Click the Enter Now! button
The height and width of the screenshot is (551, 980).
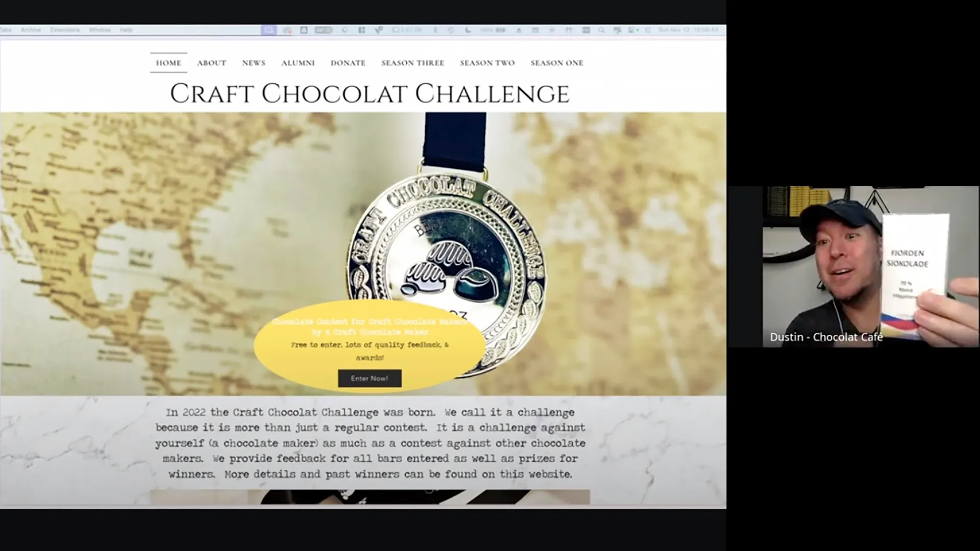click(x=369, y=378)
